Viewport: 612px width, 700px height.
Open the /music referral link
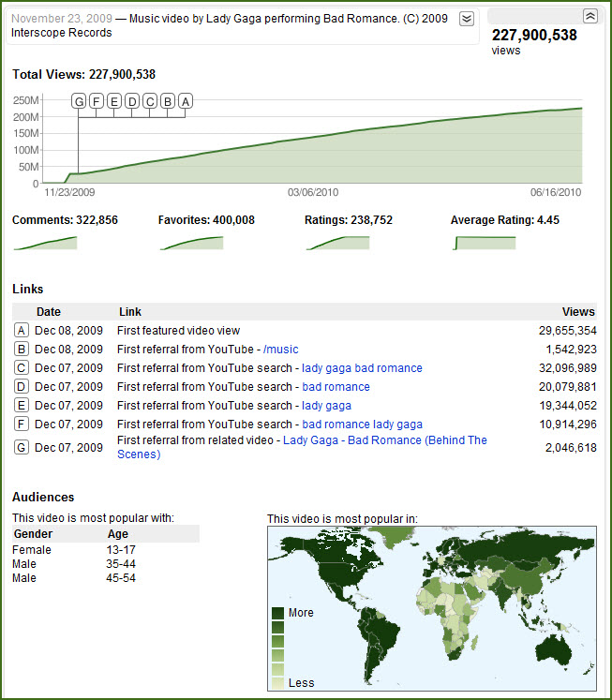(x=281, y=350)
